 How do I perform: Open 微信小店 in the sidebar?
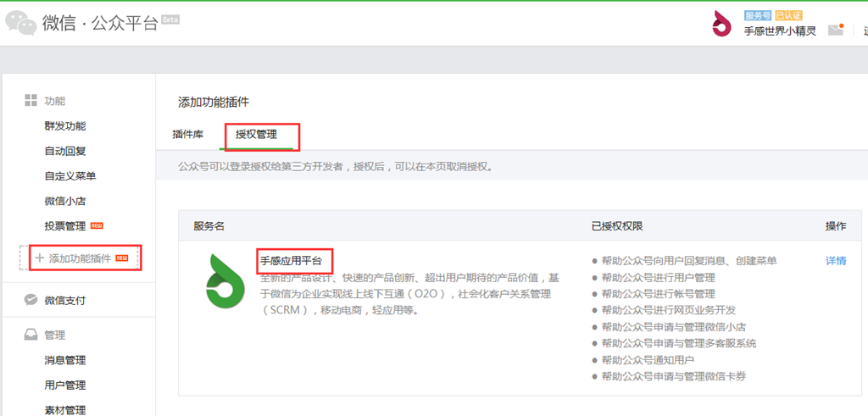click(x=65, y=201)
